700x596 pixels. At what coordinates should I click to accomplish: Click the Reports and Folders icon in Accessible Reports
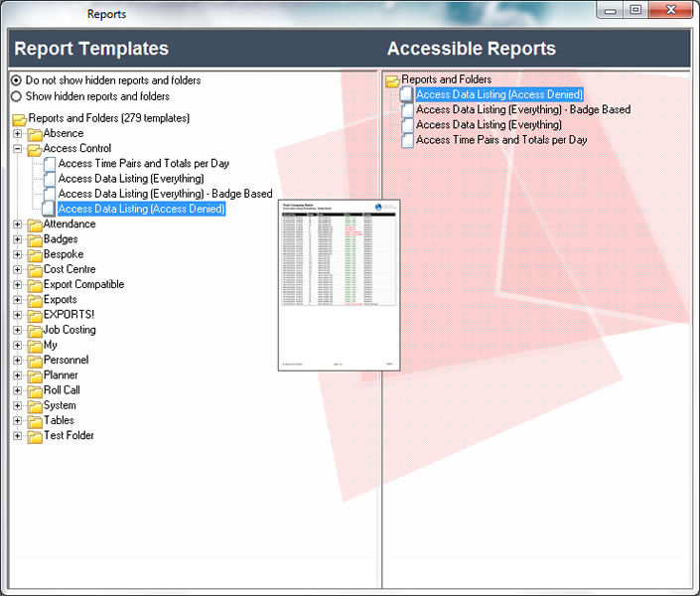coord(392,80)
